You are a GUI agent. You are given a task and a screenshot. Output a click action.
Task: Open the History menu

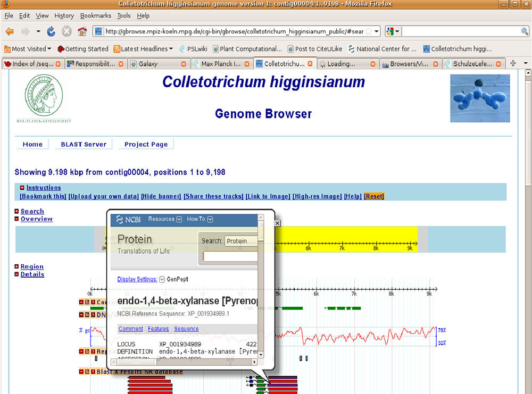64,15
